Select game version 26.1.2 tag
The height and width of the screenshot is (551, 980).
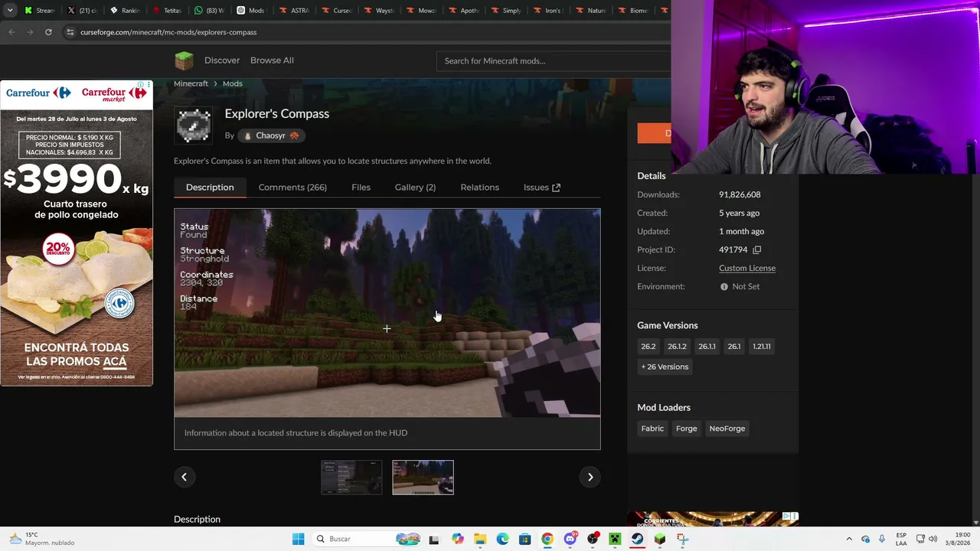tap(677, 347)
